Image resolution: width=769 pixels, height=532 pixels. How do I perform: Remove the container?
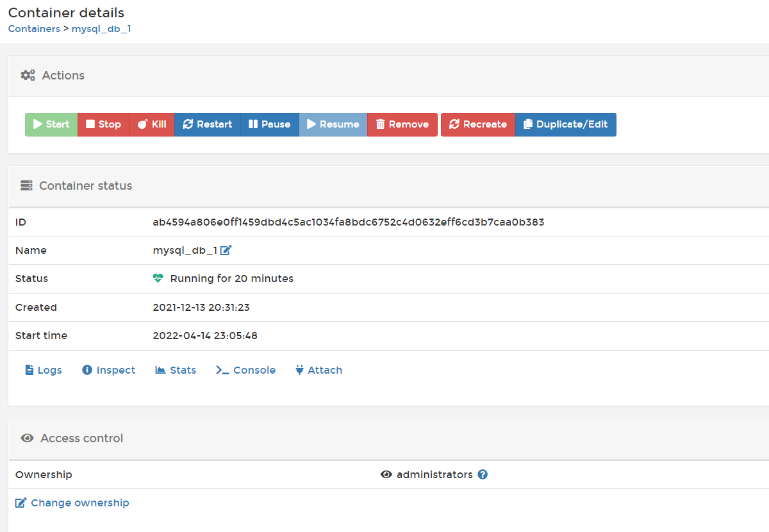coord(402,124)
